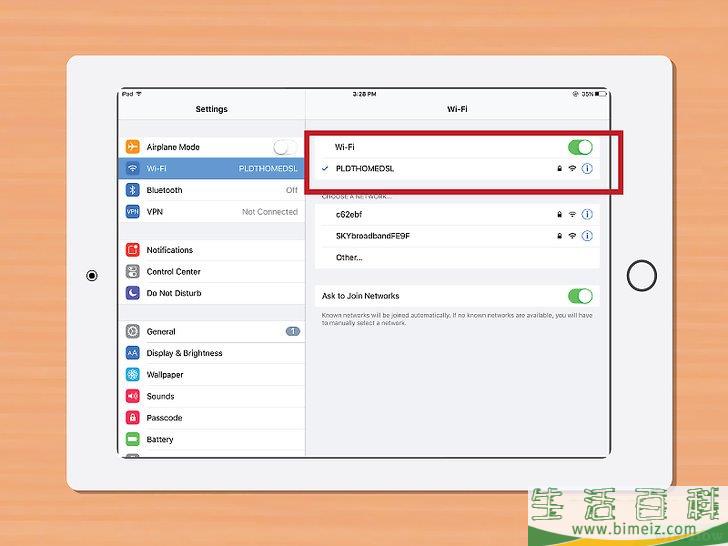Select Other... network option

coord(457,257)
